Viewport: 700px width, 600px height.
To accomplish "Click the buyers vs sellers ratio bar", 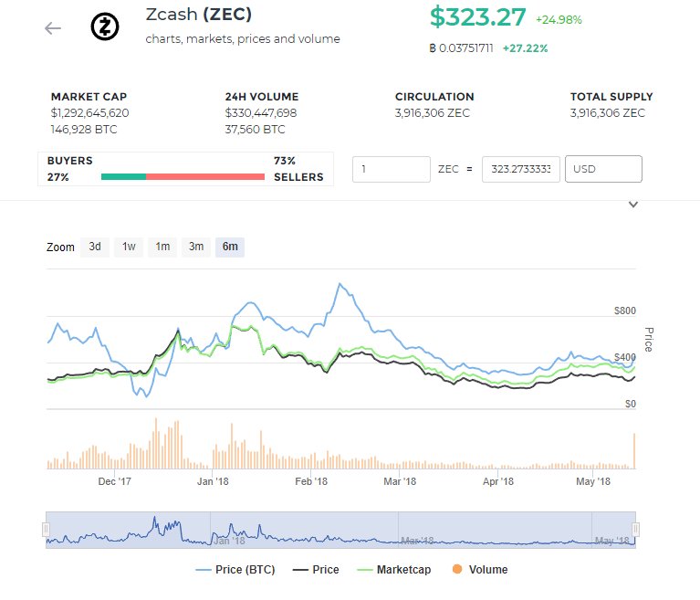I will click(183, 177).
